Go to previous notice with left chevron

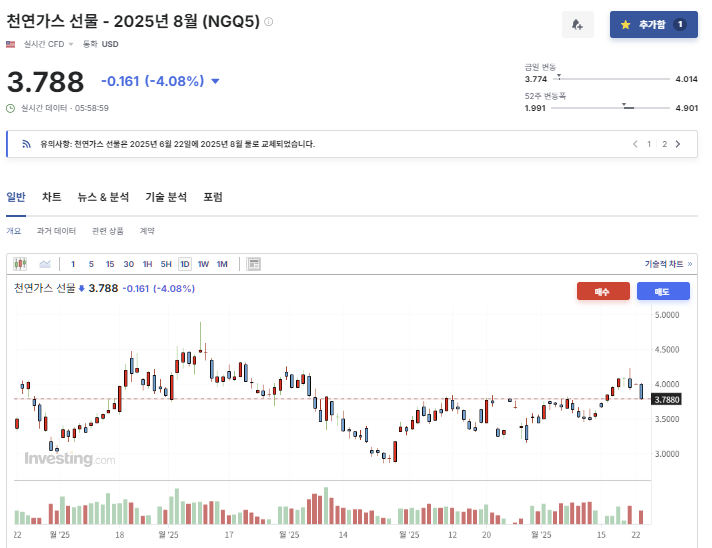coord(635,144)
